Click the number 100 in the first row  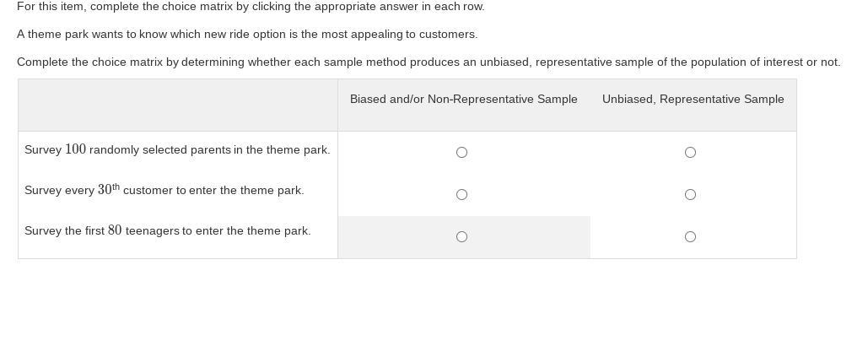click(x=75, y=150)
